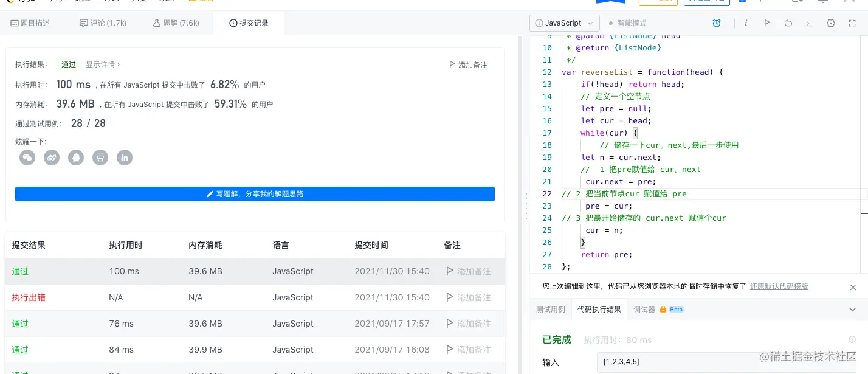Add note to the 执行出错 submission row

pyautogui.click(x=468, y=297)
